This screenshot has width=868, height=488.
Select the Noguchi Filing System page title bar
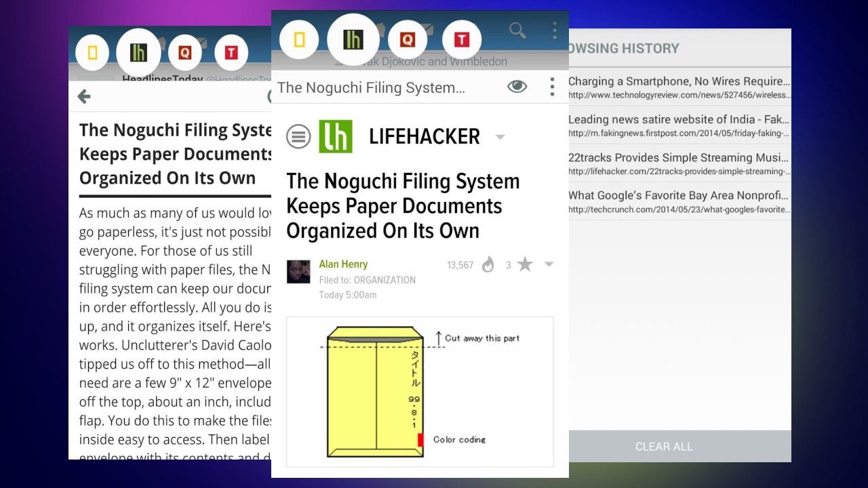pos(372,87)
